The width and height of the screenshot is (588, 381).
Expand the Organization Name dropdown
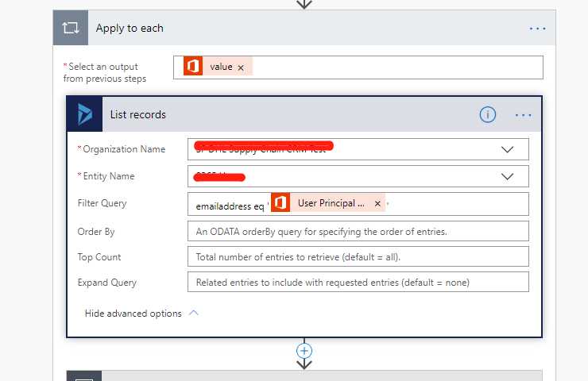tap(508, 149)
